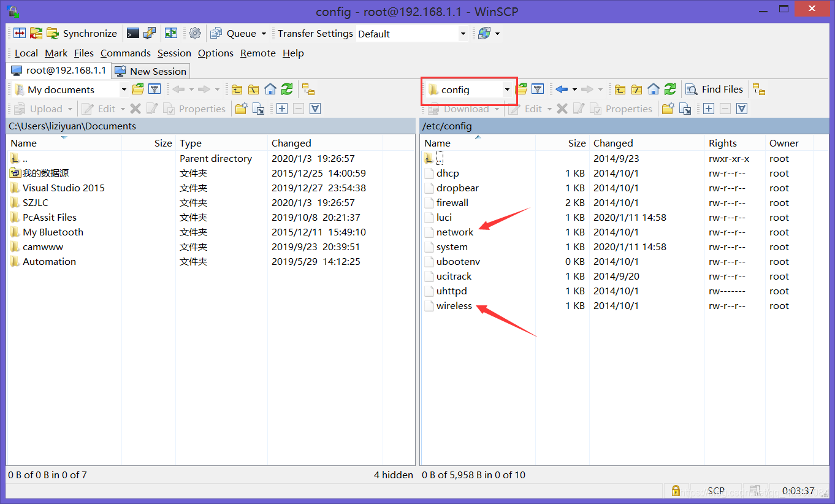The width and height of the screenshot is (835, 504).
Task: Select the My Bluetooth local folder
Action: 53,232
